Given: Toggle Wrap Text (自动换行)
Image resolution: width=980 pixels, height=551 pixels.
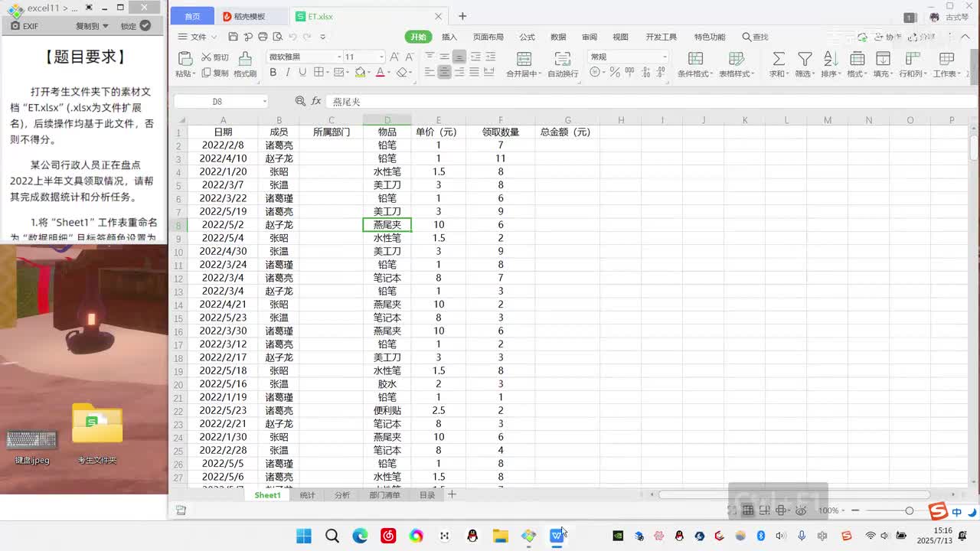Looking at the screenshot, I should (x=563, y=64).
